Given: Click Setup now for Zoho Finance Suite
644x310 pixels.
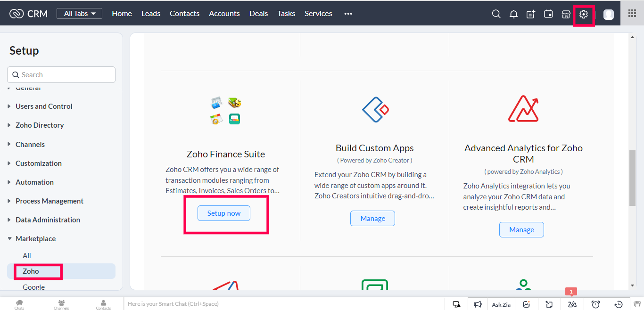Looking at the screenshot, I should click(224, 213).
